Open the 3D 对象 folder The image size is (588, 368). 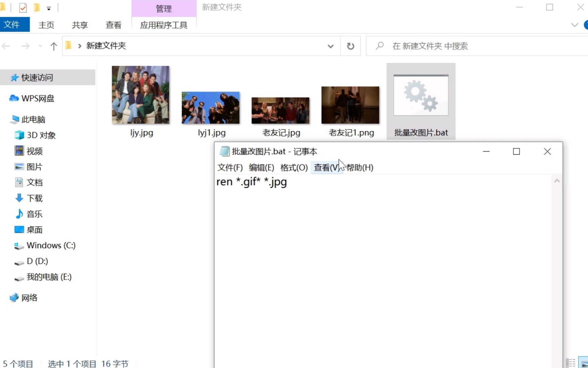(x=41, y=135)
